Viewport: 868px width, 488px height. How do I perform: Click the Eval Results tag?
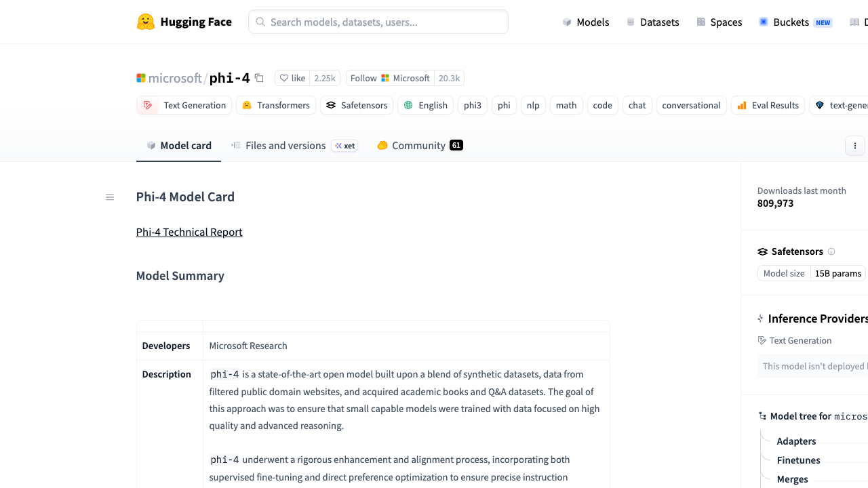tap(768, 105)
